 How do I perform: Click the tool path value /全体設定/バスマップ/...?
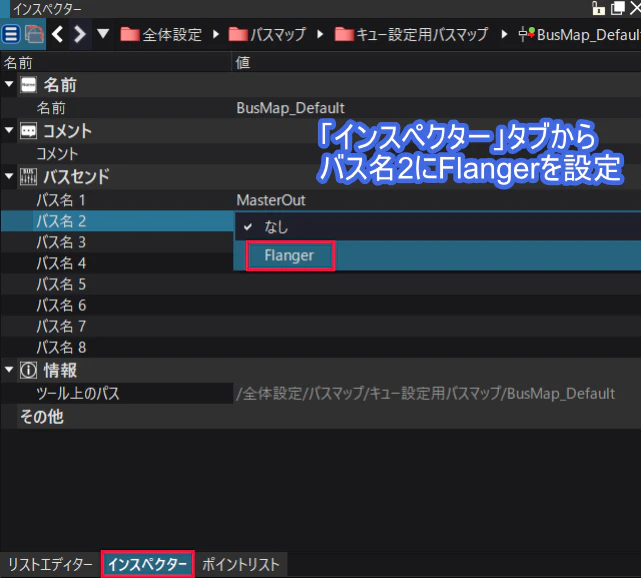click(x=425, y=394)
